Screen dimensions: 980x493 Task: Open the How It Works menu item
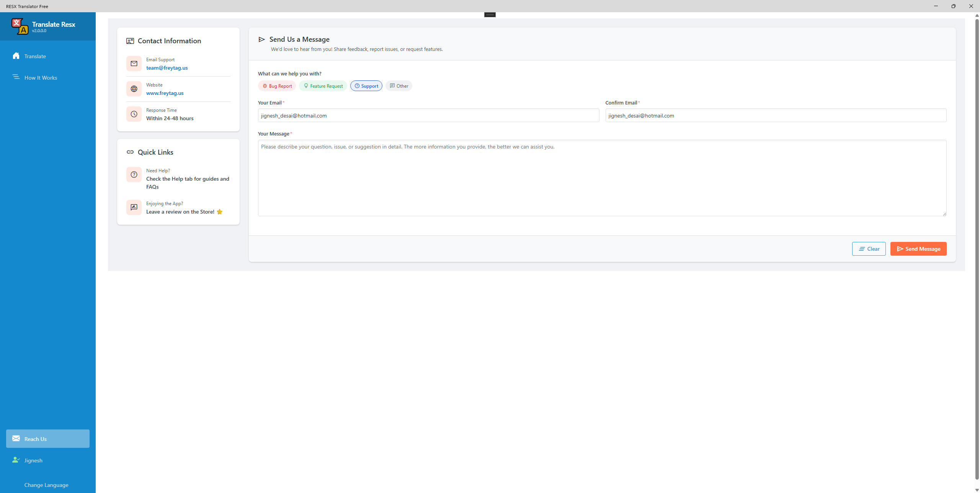click(41, 78)
